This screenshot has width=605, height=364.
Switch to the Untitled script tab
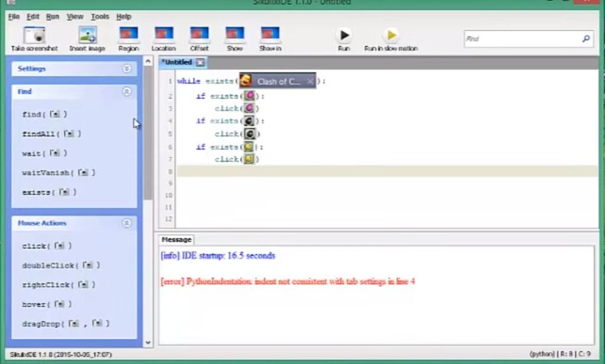177,62
